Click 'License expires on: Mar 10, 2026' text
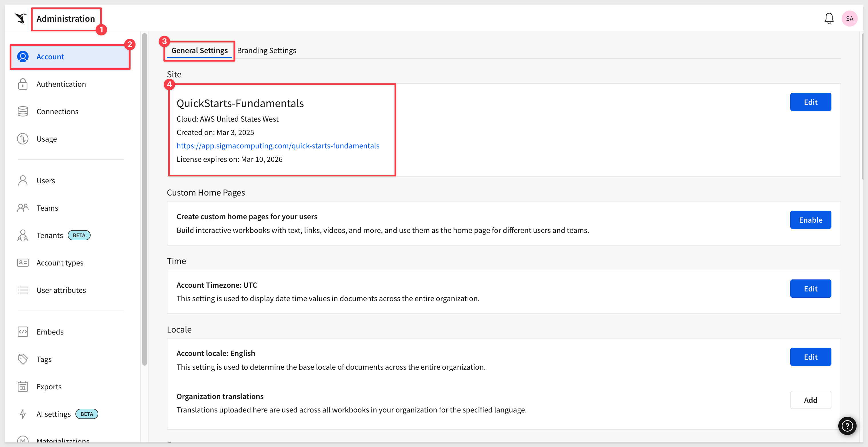The image size is (868, 447). coord(229,159)
